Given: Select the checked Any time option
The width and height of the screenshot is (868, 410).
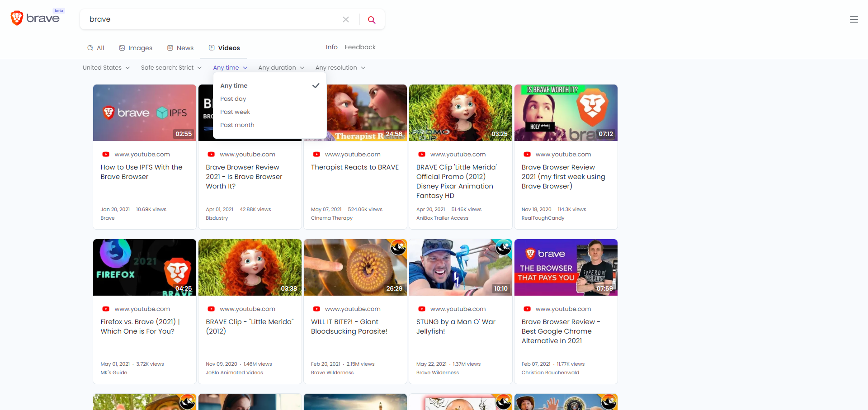Looking at the screenshot, I should 270,85.
